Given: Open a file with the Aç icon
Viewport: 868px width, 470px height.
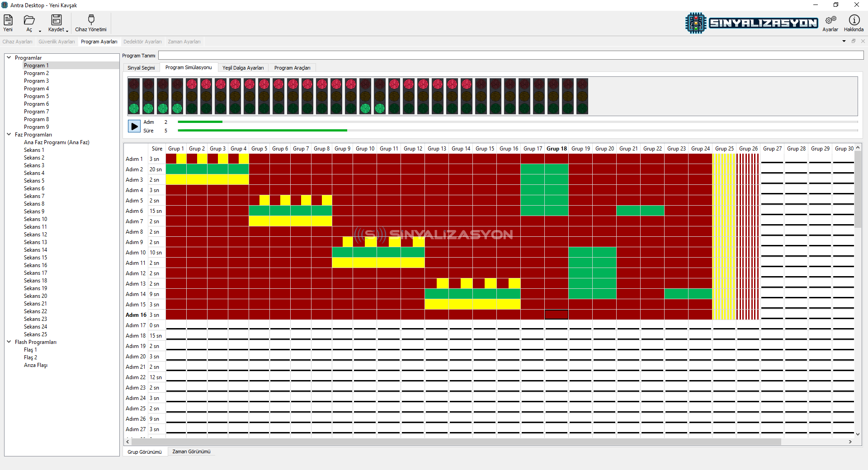Looking at the screenshot, I should coord(29,20).
